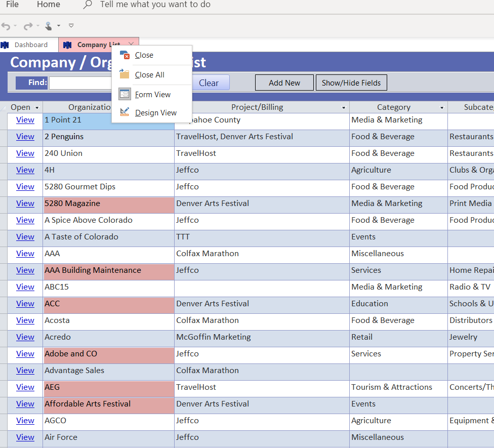Follow the View link for 4H
This screenshot has width=494, height=448.
pyautogui.click(x=25, y=170)
